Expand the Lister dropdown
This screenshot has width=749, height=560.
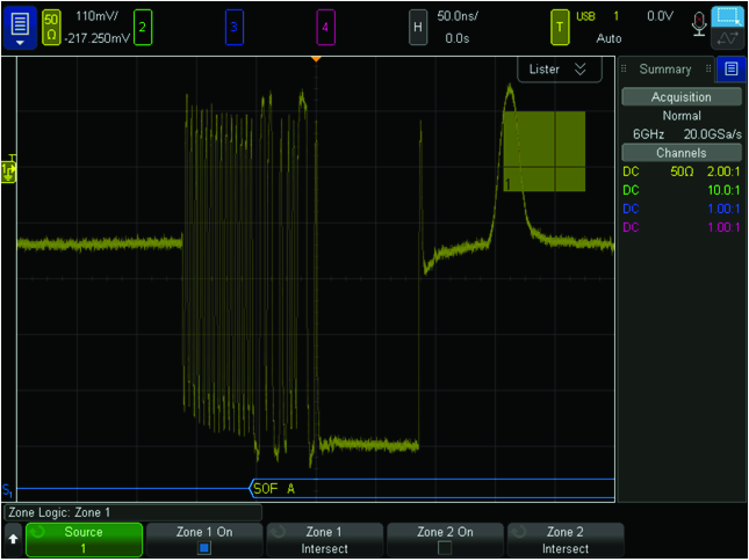559,69
